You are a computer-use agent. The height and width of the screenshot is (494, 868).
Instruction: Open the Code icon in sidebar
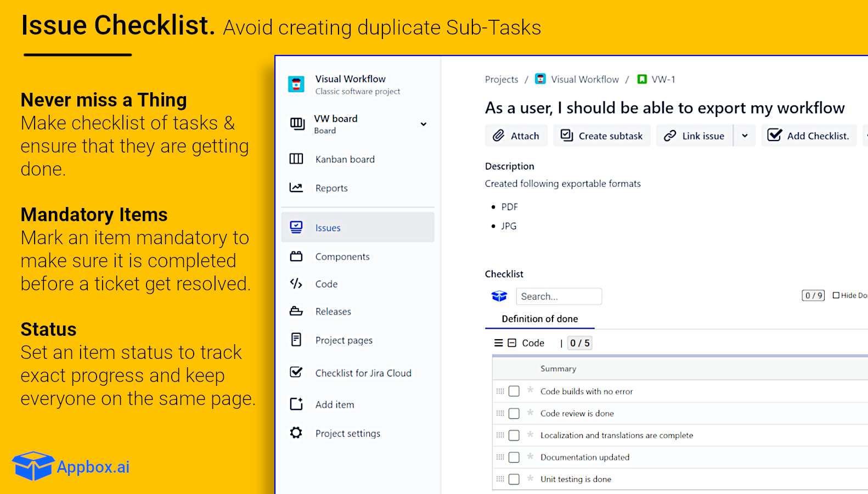pyautogui.click(x=296, y=284)
